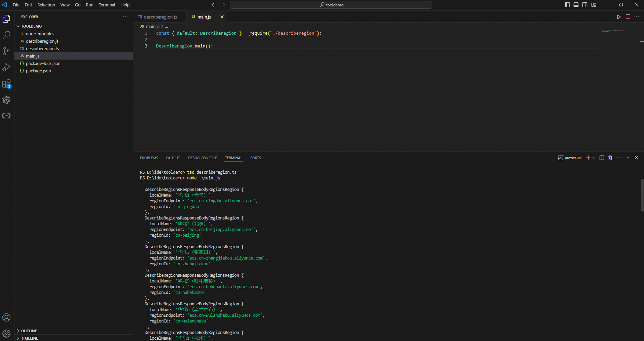The image size is (644, 341).
Task: Expand the OUTLINE section
Action: [x=29, y=331]
